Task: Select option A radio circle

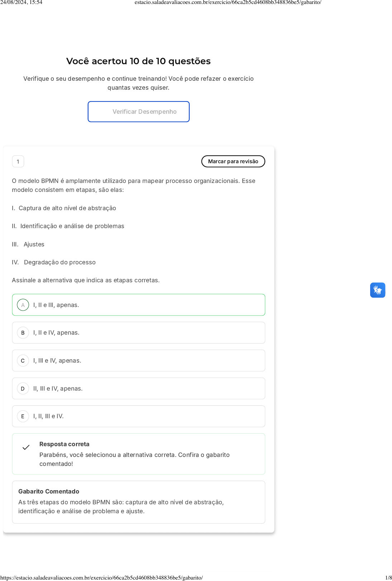Action: pyautogui.click(x=23, y=305)
